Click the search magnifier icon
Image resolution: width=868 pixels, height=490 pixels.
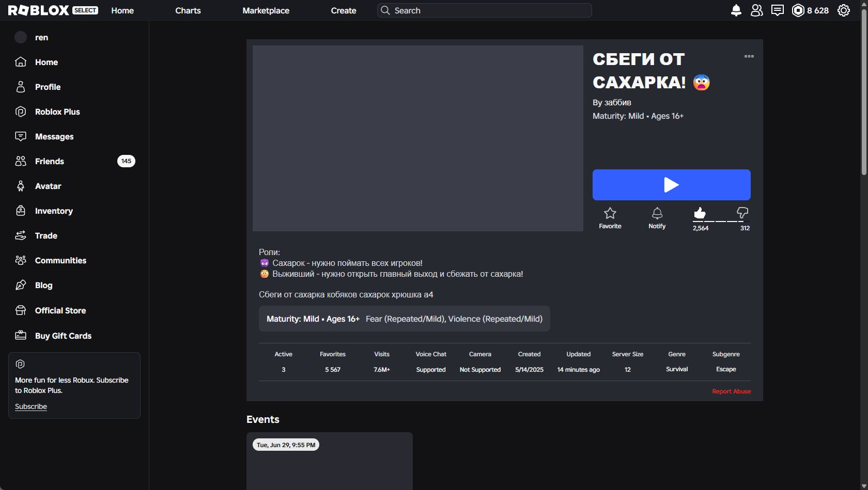385,10
